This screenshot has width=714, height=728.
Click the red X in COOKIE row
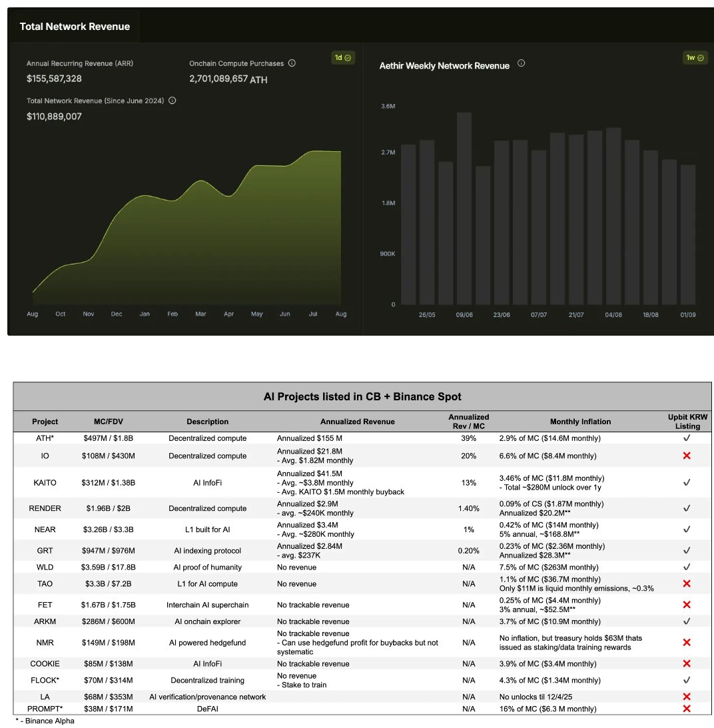tap(687, 663)
